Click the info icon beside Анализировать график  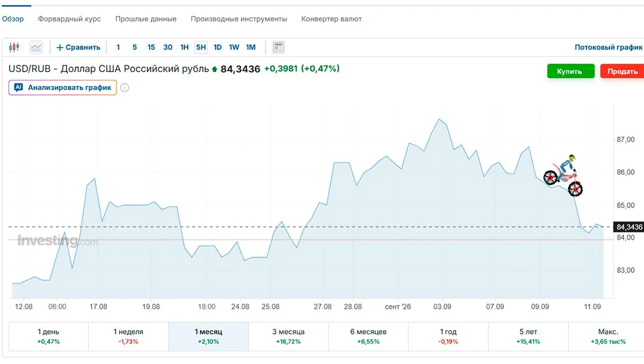(x=125, y=87)
